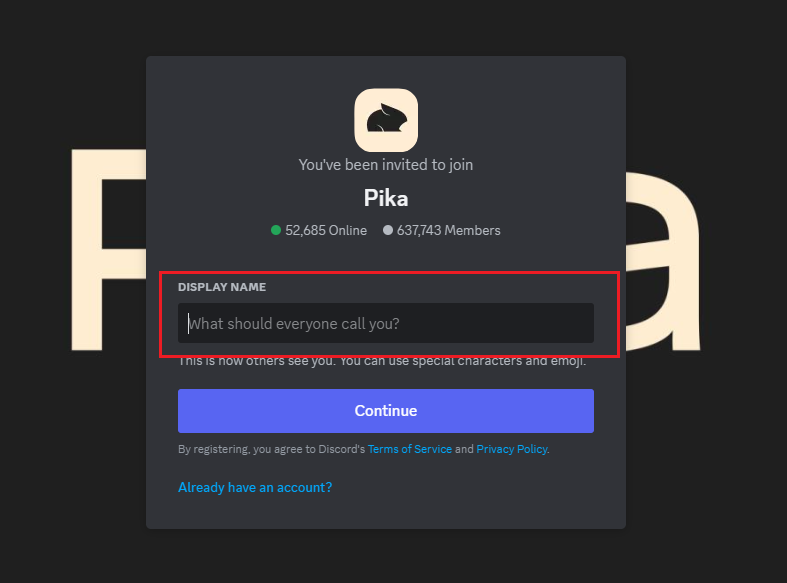Click the word Members beside the grey dot
This screenshot has height=583, width=787.
pos(472,230)
